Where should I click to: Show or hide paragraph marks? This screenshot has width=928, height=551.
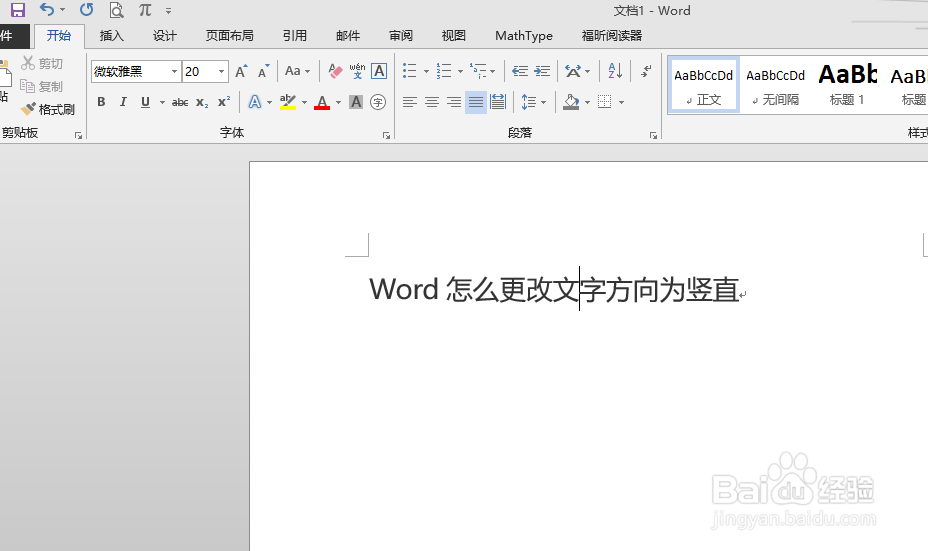pos(646,71)
